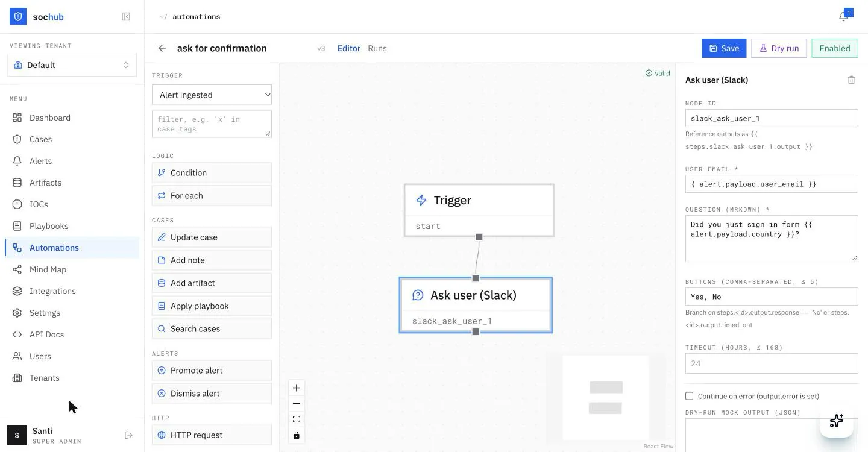
Task: Switch to the Runs tab
Action: [377, 48]
